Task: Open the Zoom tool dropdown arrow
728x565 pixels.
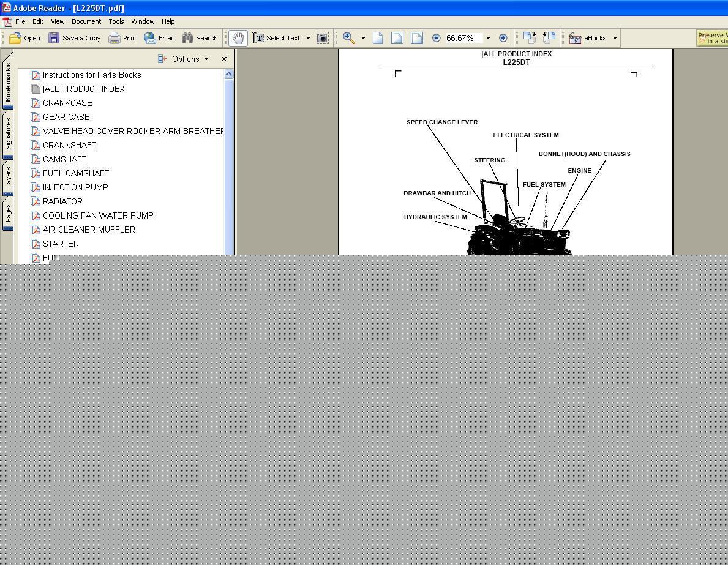Action: pyautogui.click(x=363, y=38)
